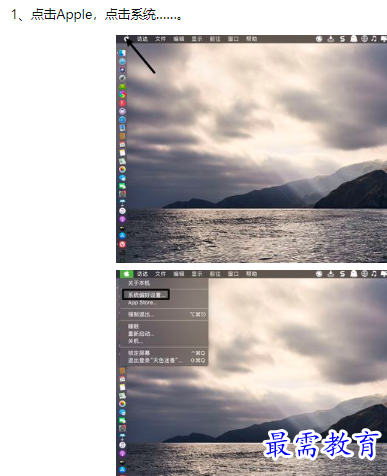387x476 pixels.
Task: Open Notes icon in the lower screenshot dock
Action: (122, 387)
